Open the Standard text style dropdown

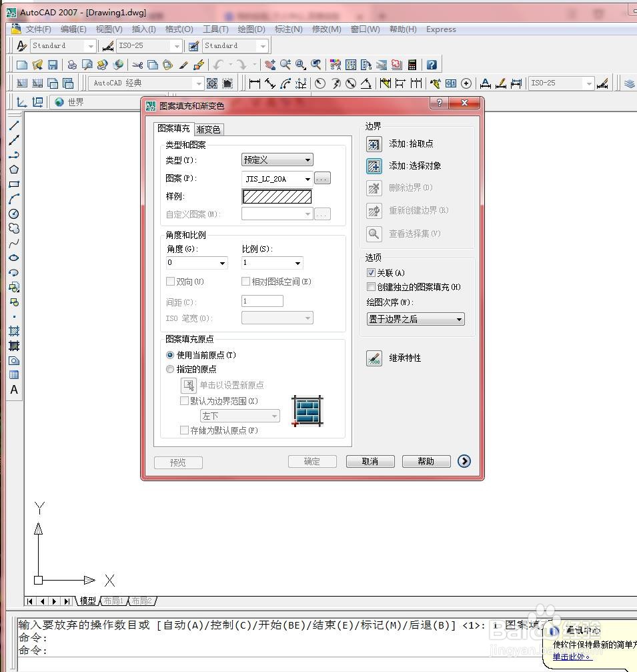coord(63,45)
